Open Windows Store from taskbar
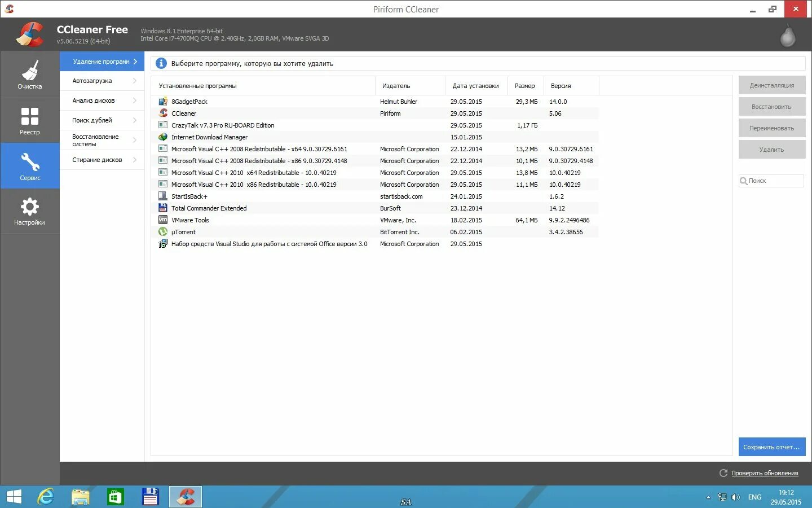Screen dimensions: 812x508 pos(116,497)
